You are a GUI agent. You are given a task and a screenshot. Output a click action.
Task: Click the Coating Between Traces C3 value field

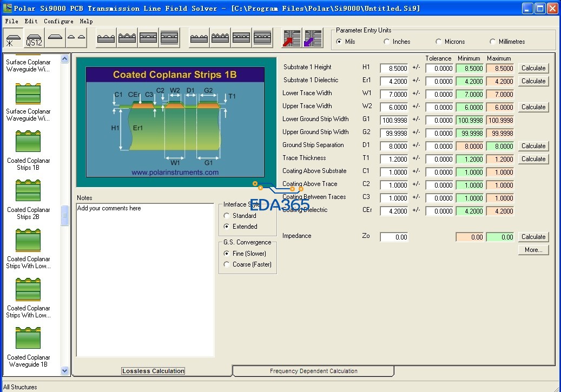394,198
